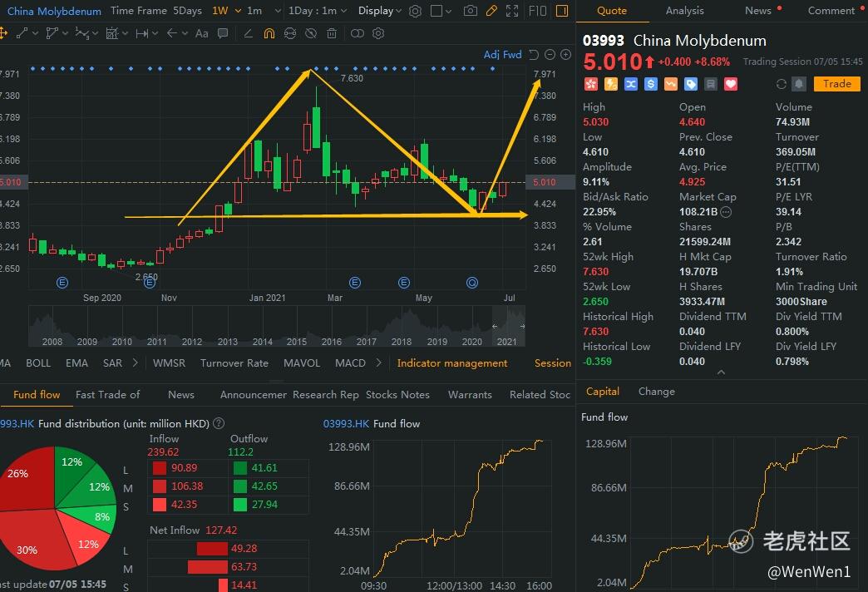Image resolution: width=868 pixels, height=592 pixels.
Task: Switch to the Analysis tab
Action: pos(685,11)
